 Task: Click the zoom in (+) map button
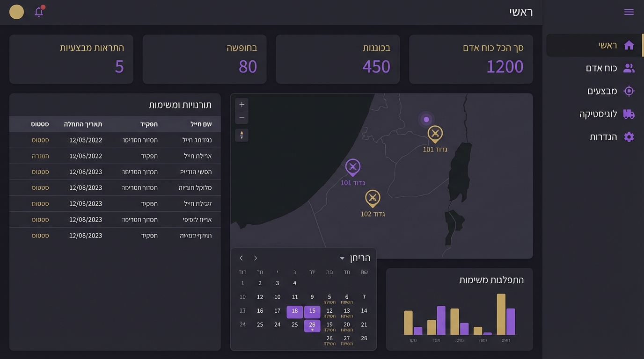coord(241,105)
